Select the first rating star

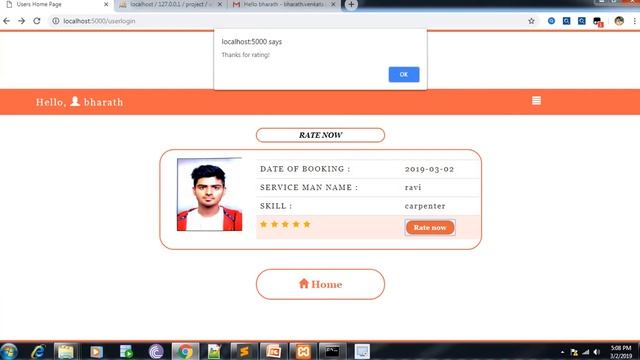(x=264, y=224)
